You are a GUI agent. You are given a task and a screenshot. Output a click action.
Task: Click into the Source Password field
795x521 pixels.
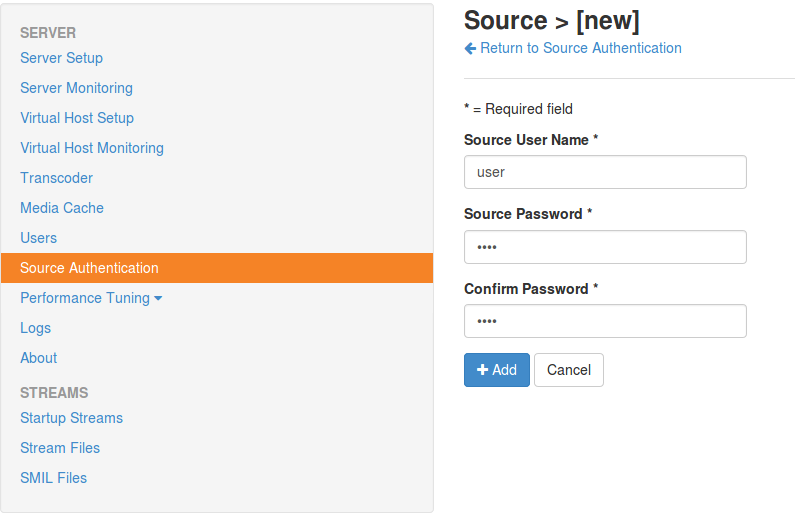click(605, 247)
